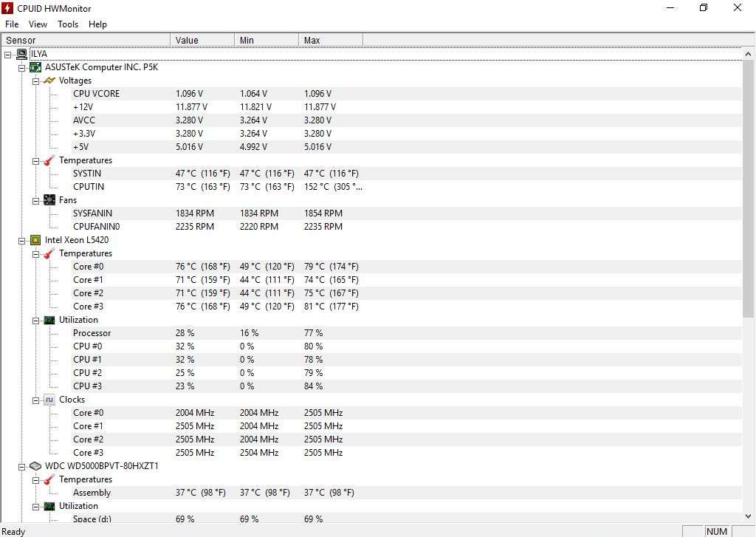
Task: Collapse the Fans group
Action: (x=35, y=201)
